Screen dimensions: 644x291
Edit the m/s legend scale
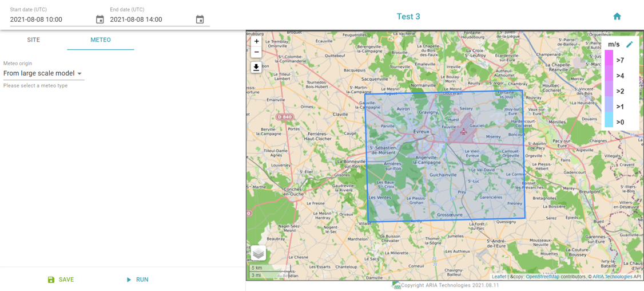(629, 44)
